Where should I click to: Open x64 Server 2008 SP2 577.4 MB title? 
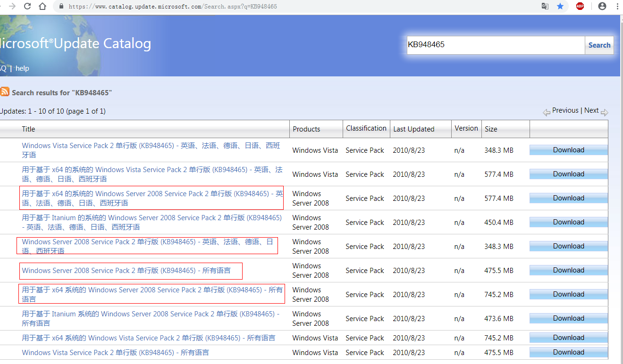[x=152, y=198]
